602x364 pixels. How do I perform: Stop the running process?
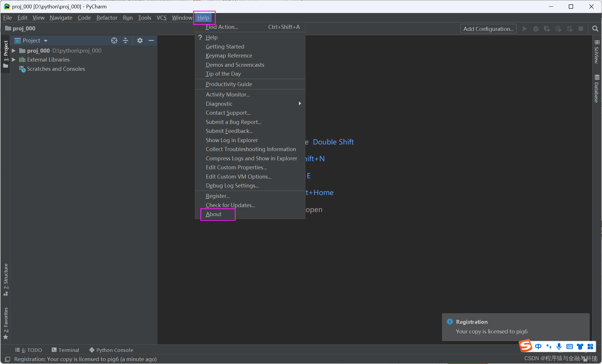tap(581, 29)
